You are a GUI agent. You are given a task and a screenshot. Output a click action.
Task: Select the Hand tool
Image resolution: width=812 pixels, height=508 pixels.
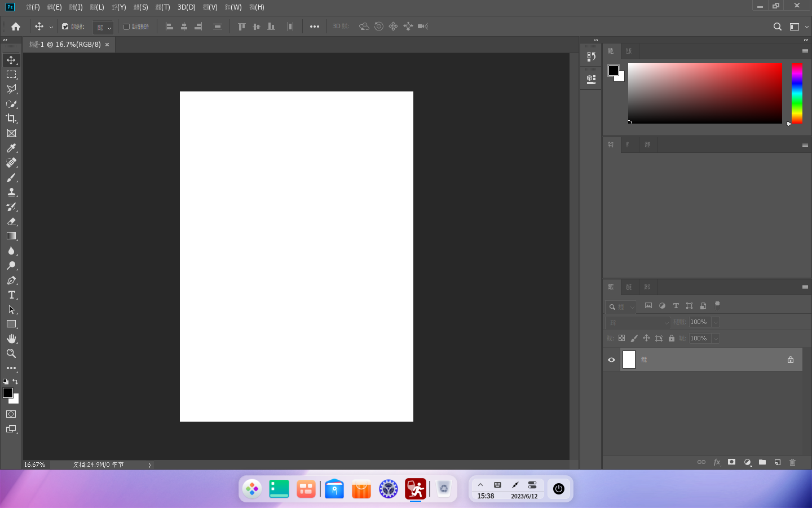(11, 339)
